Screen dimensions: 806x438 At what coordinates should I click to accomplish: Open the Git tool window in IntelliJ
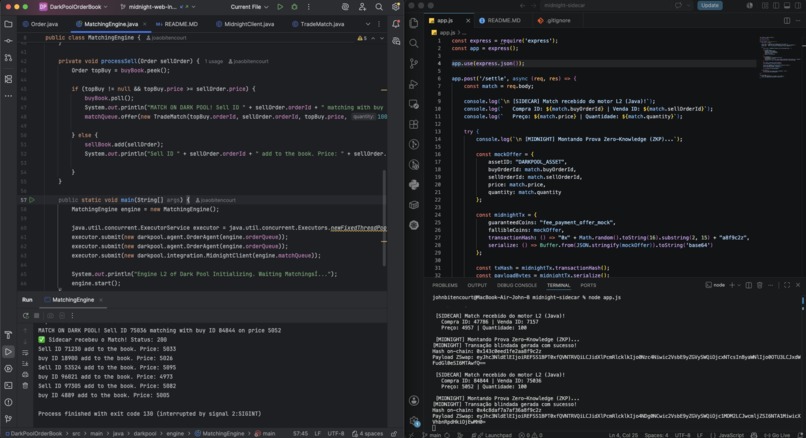[x=8, y=418]
